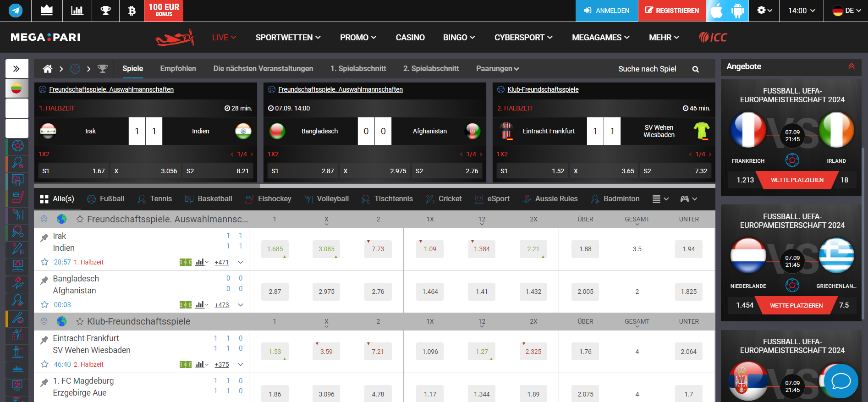Switch to Die nächsten Veranstaltungen tab
Image resolution: width=868 pixels, height=402 pixels.
(x=263, y=69)
